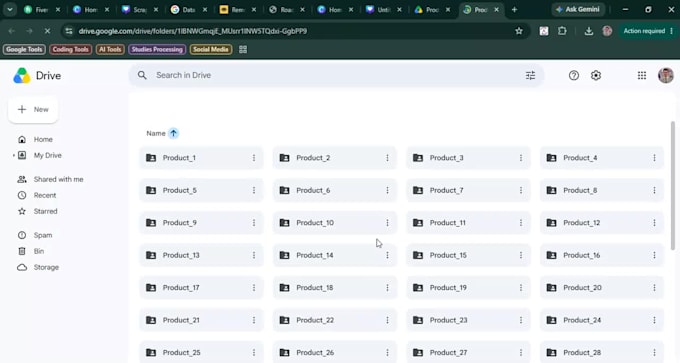Open Google Tools bookmark folder
Viewport: 680px width, 363px height.
click(24, 49)
